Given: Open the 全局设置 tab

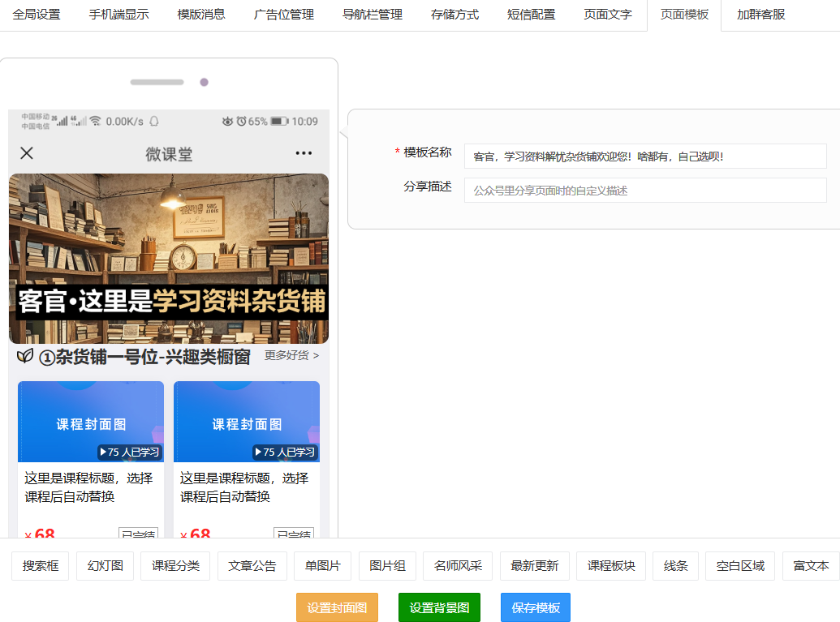Looking at the screenshot, I should point(37,15).
